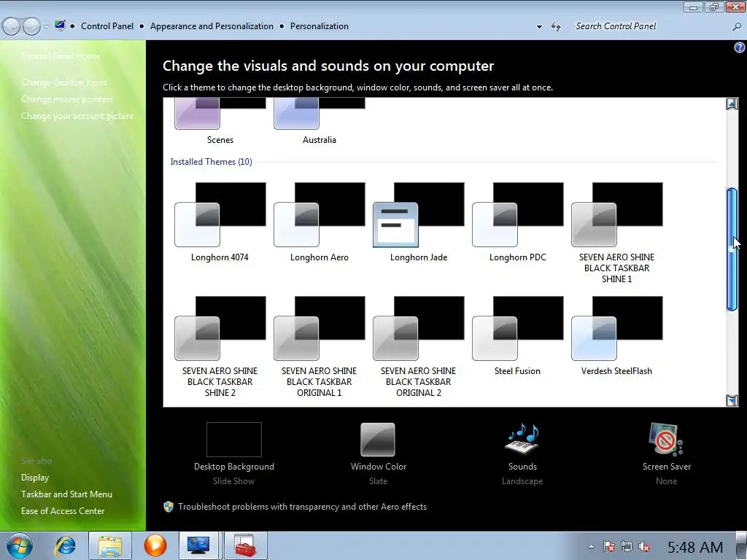Open Taskbar and Start Menu link
Screen dimensions: 747x560
click(x=66, y=494)
